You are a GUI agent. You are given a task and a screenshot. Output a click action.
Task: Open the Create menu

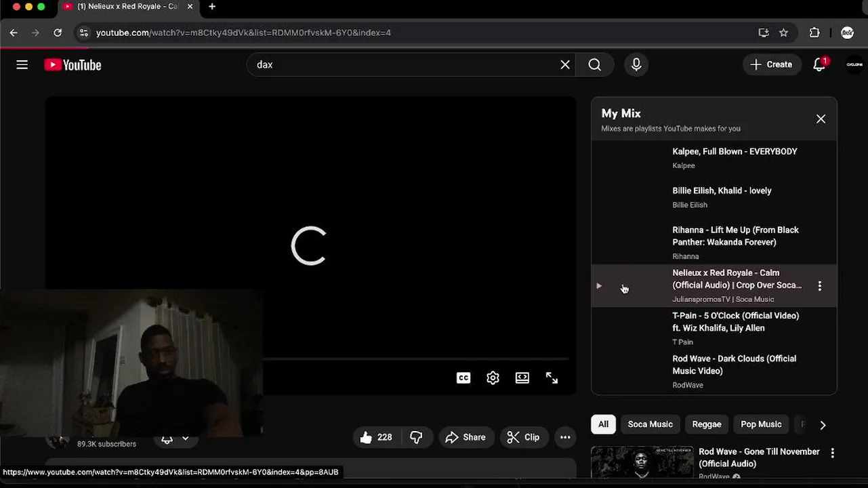pos(772,64)
